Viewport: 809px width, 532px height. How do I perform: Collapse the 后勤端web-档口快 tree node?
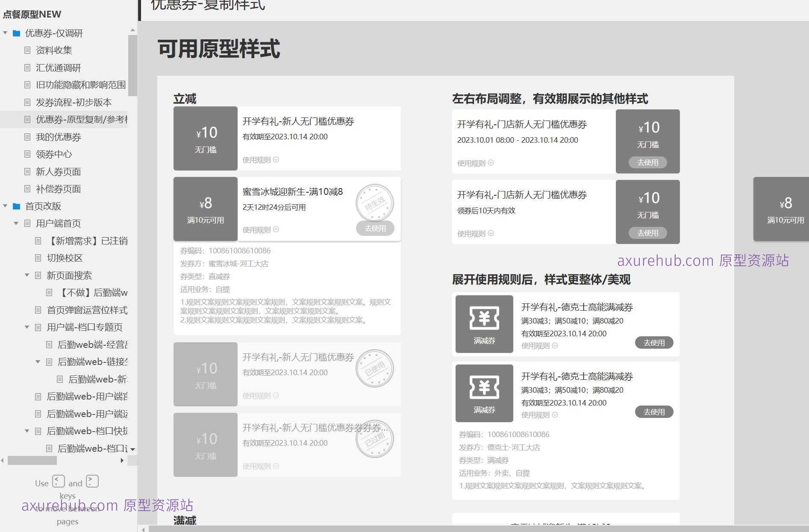pyautogui.click(x=26, y=431)
